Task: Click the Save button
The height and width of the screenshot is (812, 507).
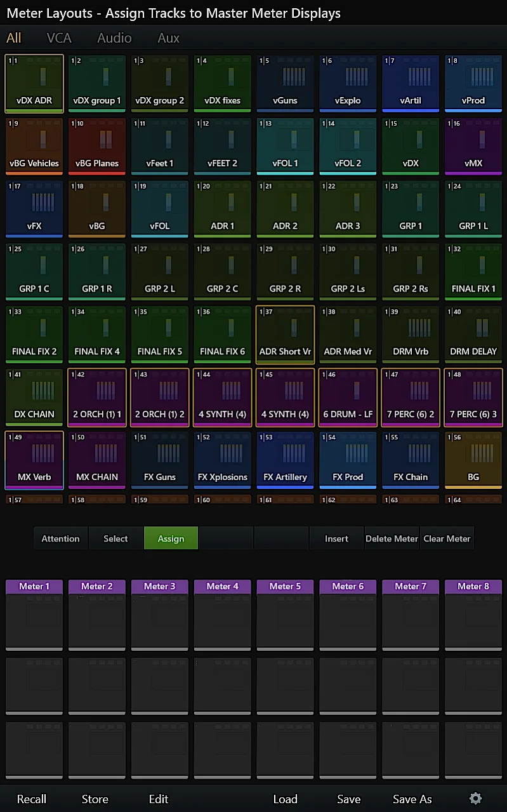Action: pos(349,799)
